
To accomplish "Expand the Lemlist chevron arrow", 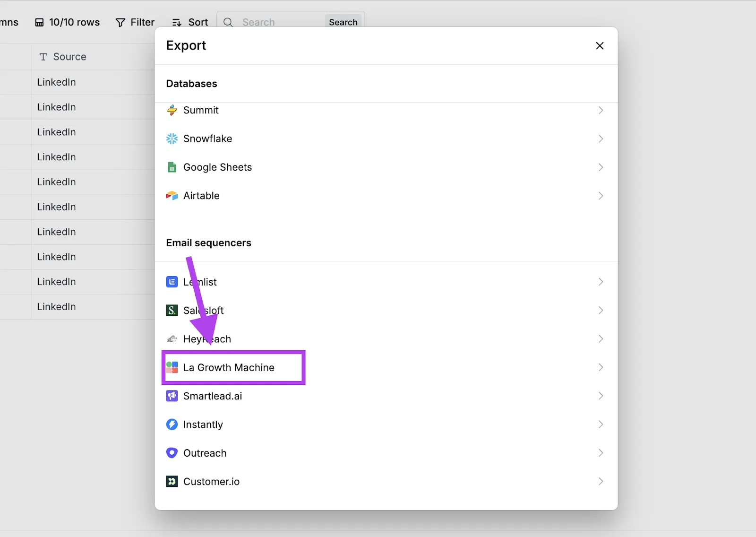I will click(601, 282).
